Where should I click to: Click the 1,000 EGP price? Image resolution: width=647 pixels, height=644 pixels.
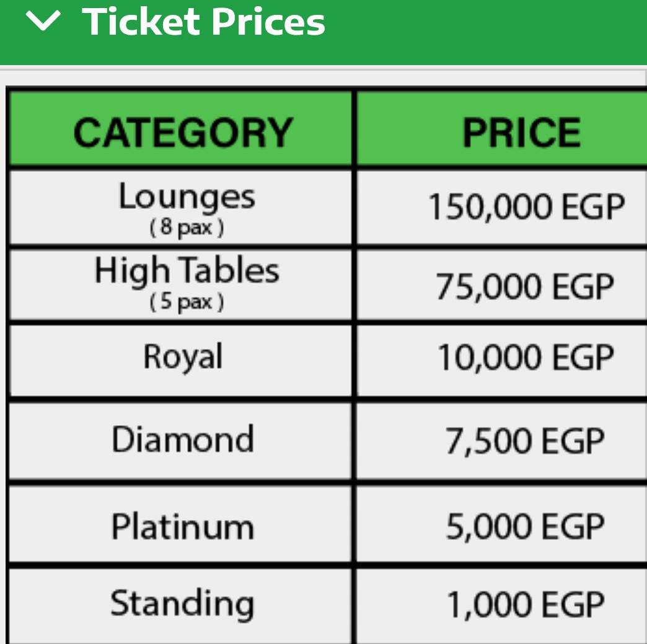pos(526,605)
